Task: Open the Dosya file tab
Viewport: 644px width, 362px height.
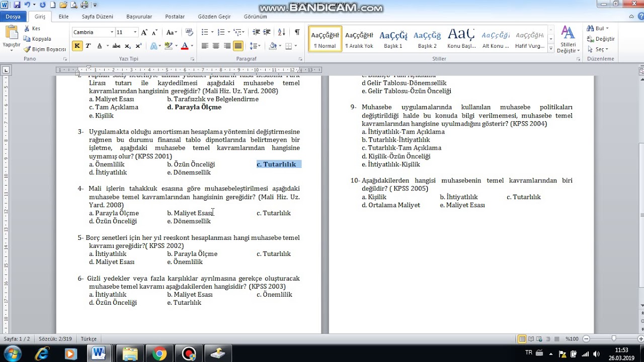Action: click(13, 17)
